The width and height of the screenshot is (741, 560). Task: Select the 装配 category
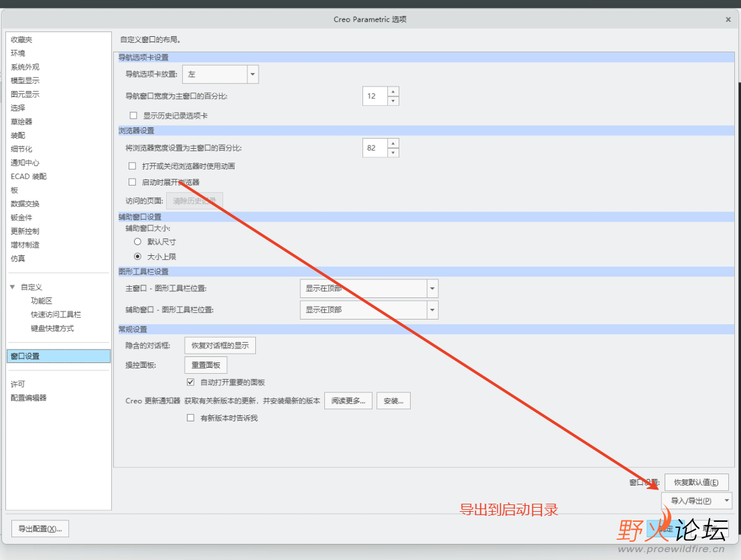[18, 135]
